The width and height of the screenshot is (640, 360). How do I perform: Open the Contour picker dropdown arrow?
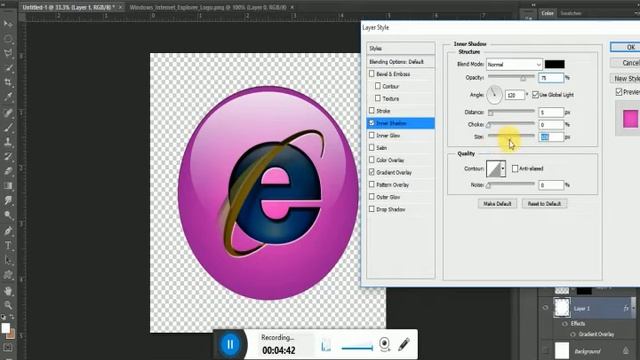pos(503,169)
